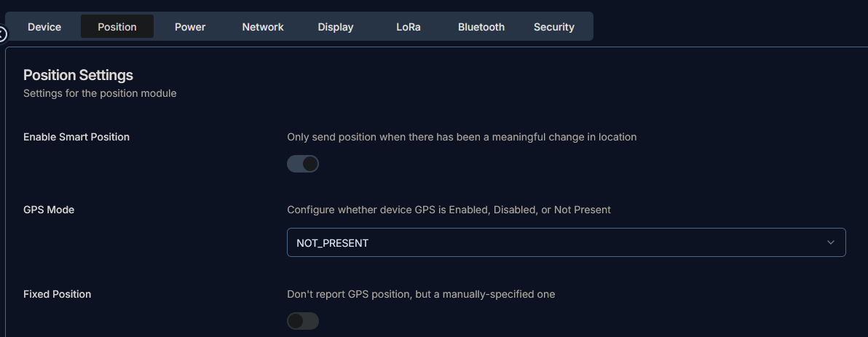Screen dimensions: 868x337
Task: Select the Position tab
Action: pyautogui.click(x=117, y=27)
